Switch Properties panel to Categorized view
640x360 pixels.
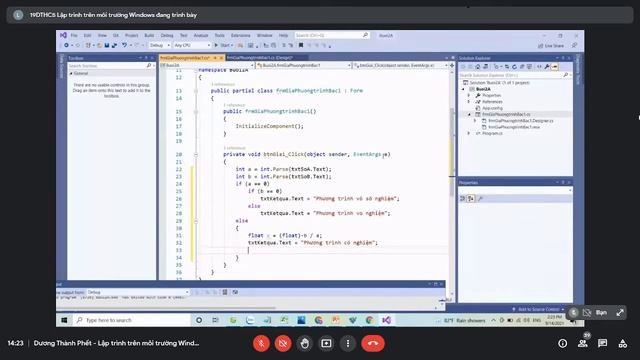pos(462,198)
